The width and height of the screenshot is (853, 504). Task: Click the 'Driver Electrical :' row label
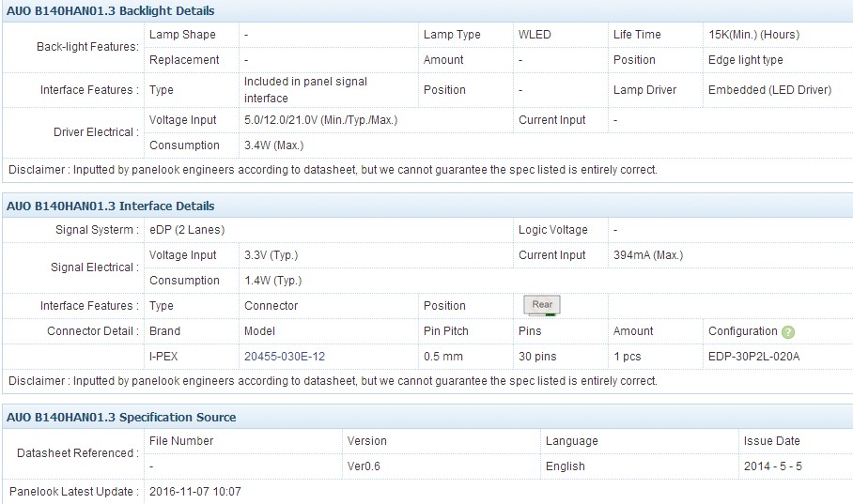[96, 132]
